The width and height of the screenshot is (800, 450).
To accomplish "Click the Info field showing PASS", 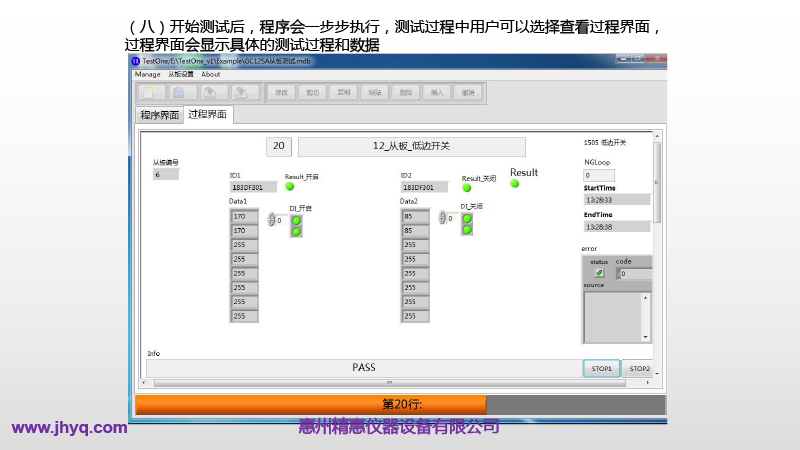I will pyautogui.click(x=364, y=368).
